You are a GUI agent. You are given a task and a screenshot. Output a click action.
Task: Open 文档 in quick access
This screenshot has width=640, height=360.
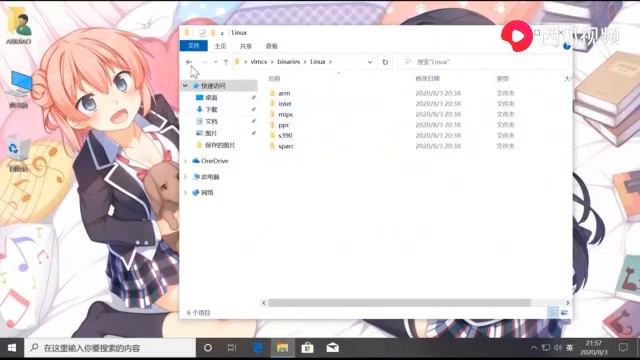coord(211,121)
